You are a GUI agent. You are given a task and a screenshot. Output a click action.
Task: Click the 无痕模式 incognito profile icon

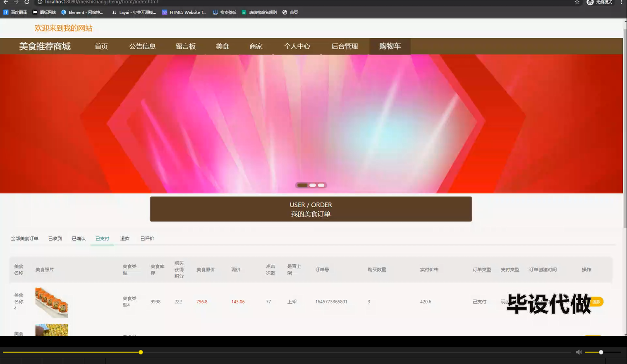point(590,2)
